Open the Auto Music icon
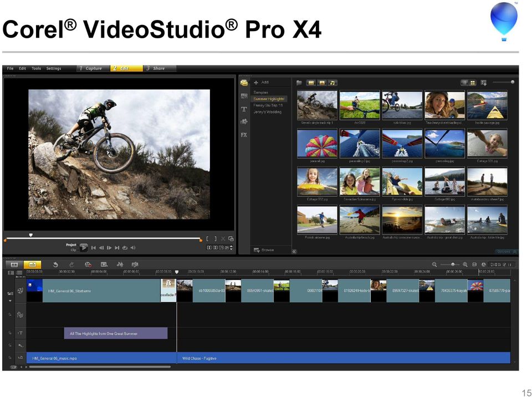Image resolution: width=532 pixels, height=397 pixels. tap(135, 264)
